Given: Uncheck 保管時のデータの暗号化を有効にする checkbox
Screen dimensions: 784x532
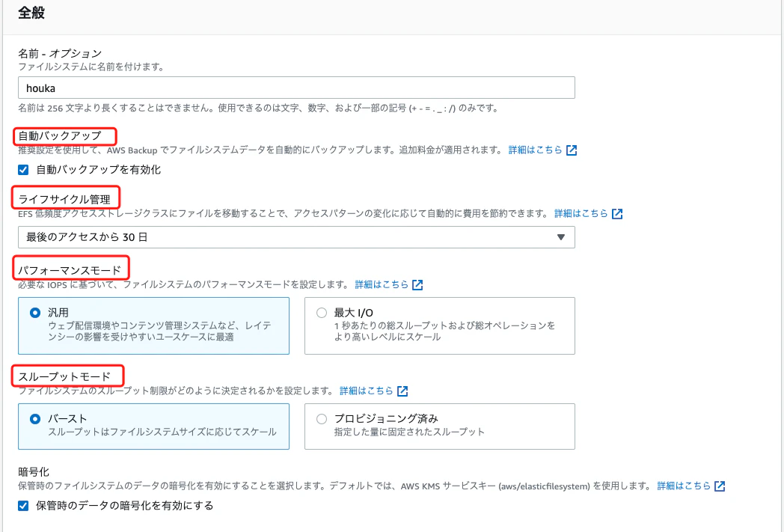Looking at the screenshot, I should point(23,506).
